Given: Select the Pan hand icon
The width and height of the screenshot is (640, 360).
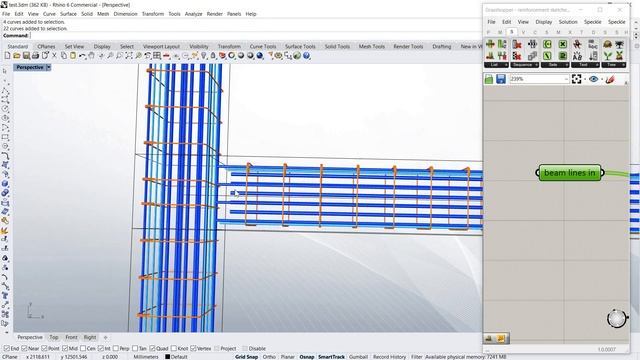Looking at the screenshot, I should pos(92,56).
